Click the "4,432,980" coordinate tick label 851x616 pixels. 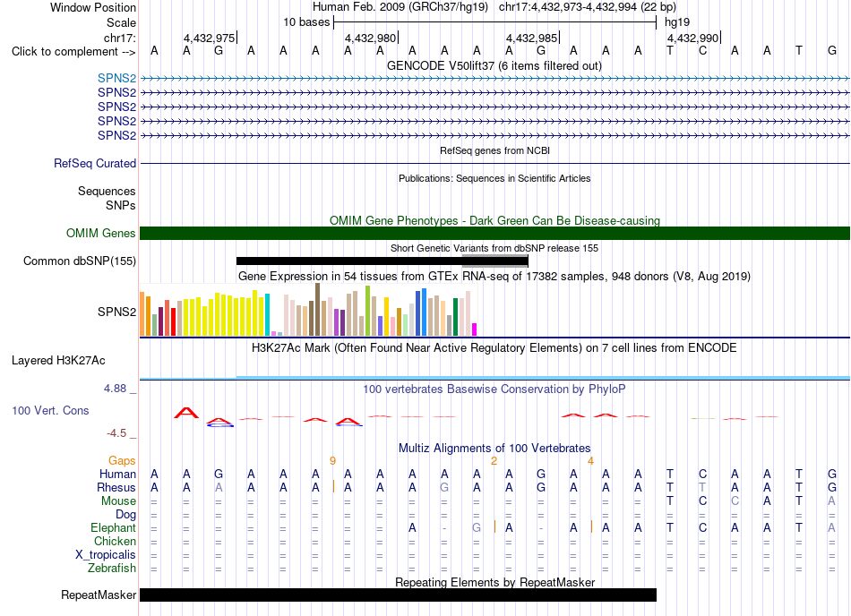[x=370, y=38]
